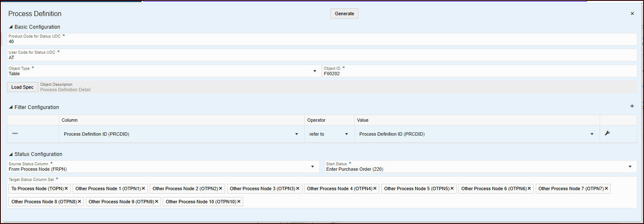The image size is (644, 224).
Task: Click the Load Spec button
Action: (x=22, y=87)
